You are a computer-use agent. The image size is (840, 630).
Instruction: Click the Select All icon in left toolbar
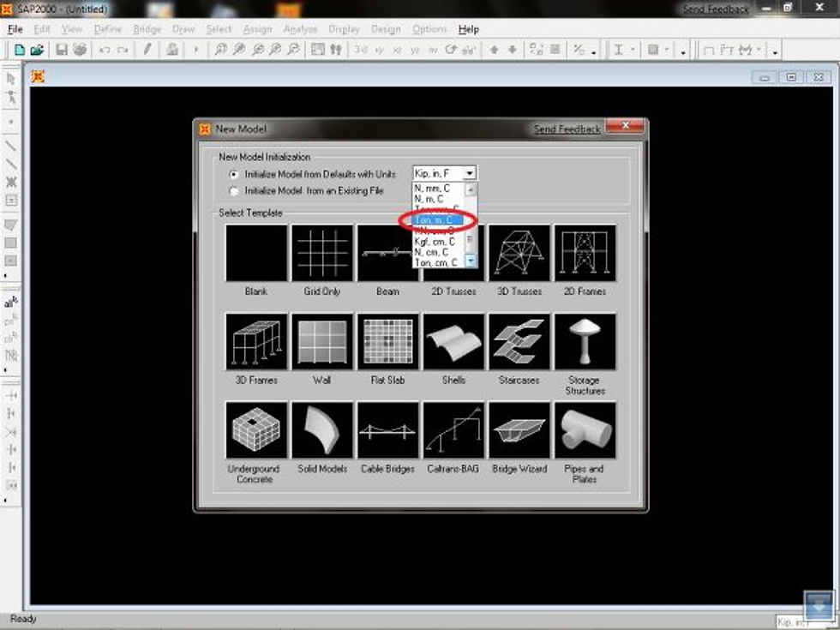(10, 302)
